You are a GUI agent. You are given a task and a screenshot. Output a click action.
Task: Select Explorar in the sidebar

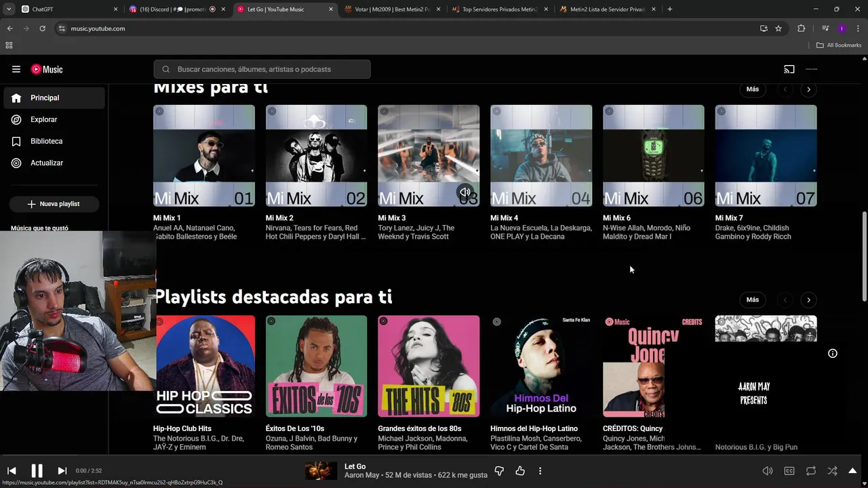click(54, 119)
